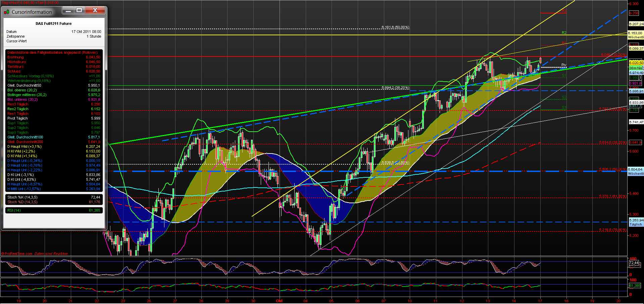Viewport: 644px width, 304px height.
Task: Click the yellow 6.020,50 current price tag
Action: coord(636,62)
